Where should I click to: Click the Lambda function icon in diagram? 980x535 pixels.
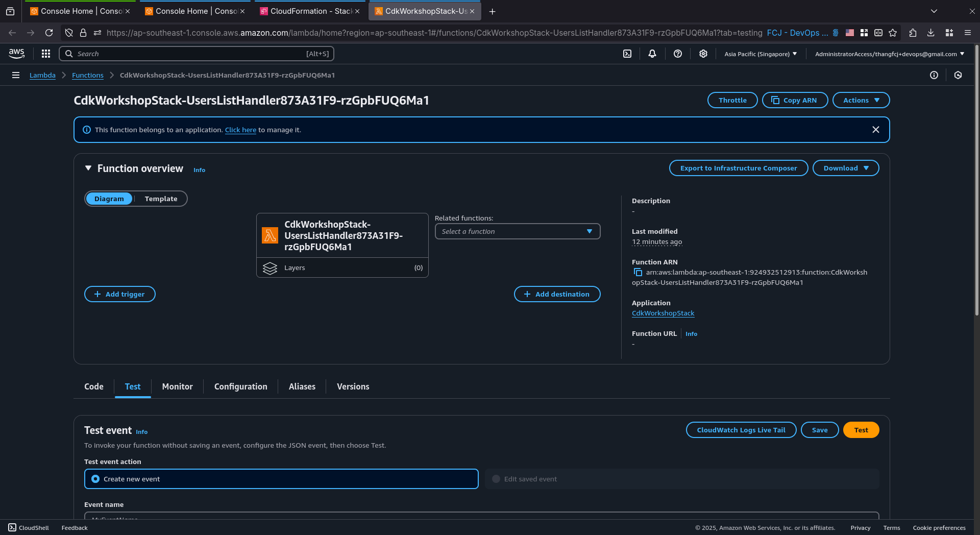pos(270,235)
